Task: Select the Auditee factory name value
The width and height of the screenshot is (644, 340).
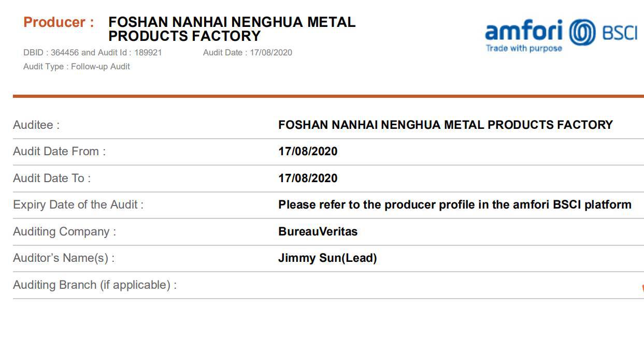Action: (445, 125)
